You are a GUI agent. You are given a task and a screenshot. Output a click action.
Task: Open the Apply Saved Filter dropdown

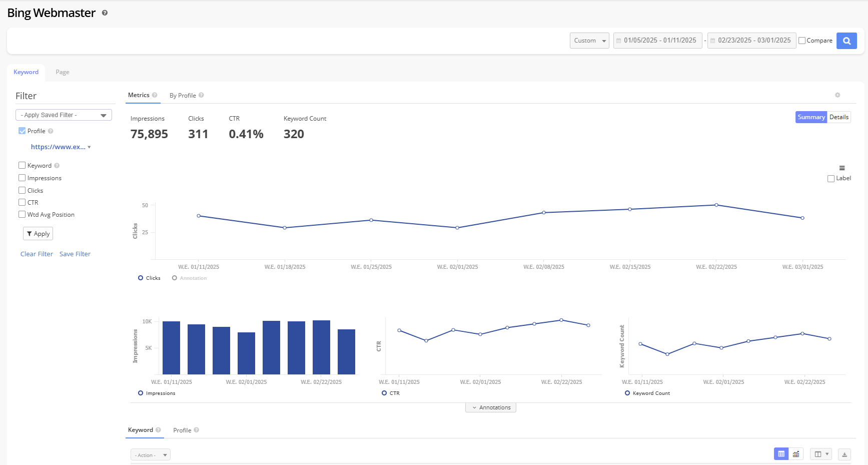coord(64,115)
